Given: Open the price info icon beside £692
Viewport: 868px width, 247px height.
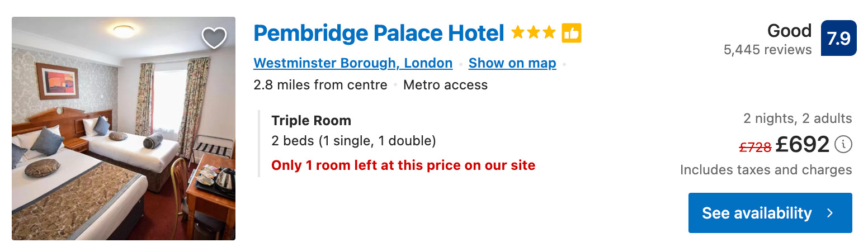Looking at the screenshot, I should pos(843,145).
